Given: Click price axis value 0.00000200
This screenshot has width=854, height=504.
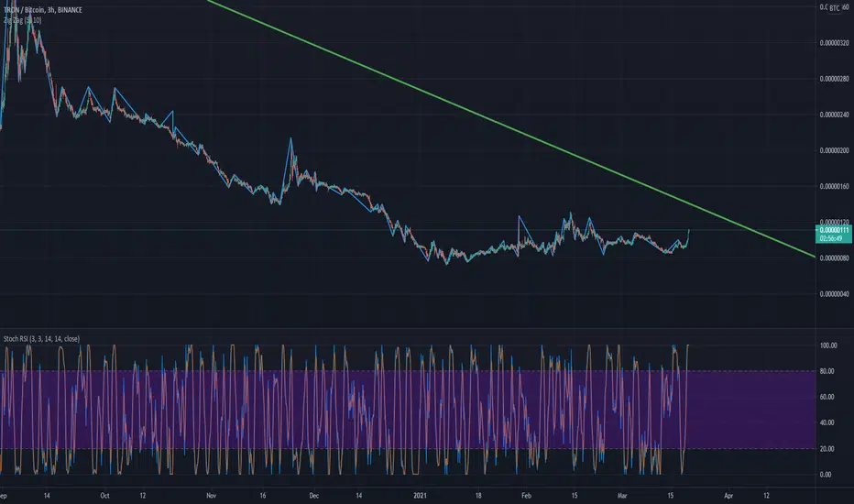Looking at the screenshot, I should 834,150.
